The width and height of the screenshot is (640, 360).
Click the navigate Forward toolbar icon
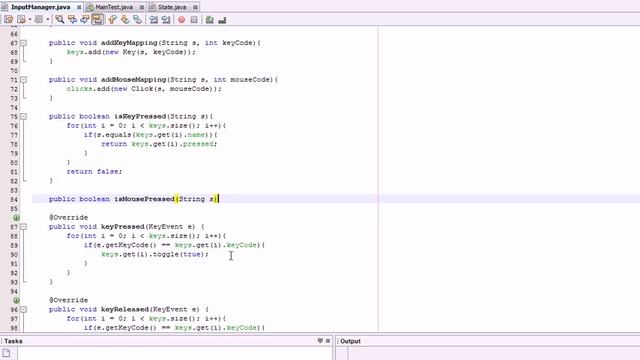[x=39, y=19]
